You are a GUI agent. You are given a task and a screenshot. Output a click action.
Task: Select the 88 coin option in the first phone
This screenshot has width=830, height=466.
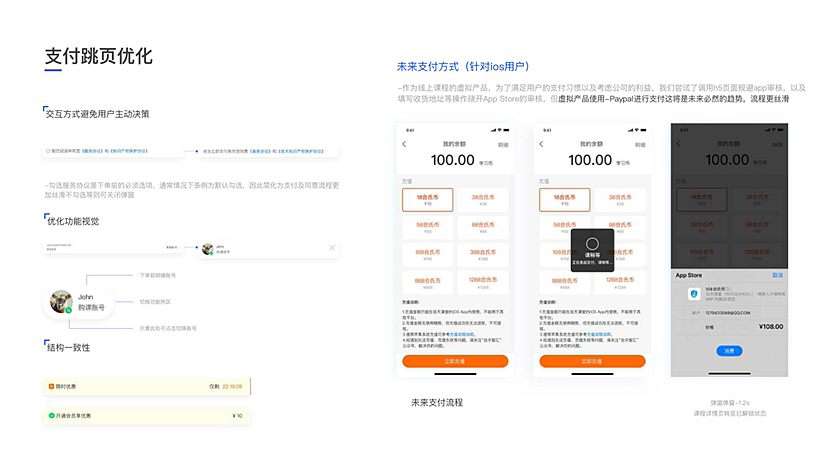[483, 227]
